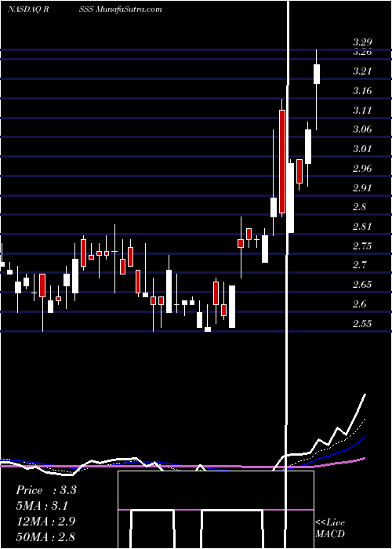
Task: Click the 2.65 price axis label
Action: click(x=362, y=285)
